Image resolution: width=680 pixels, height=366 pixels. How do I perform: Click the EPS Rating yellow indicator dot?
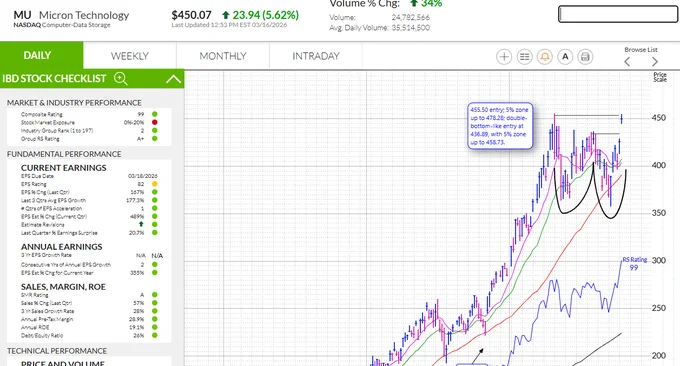(x=154, y=184)
